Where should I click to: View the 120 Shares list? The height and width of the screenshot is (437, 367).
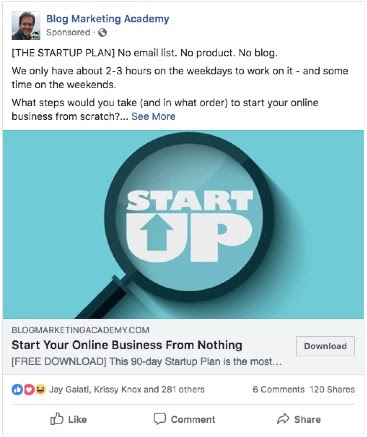(332, 389)
